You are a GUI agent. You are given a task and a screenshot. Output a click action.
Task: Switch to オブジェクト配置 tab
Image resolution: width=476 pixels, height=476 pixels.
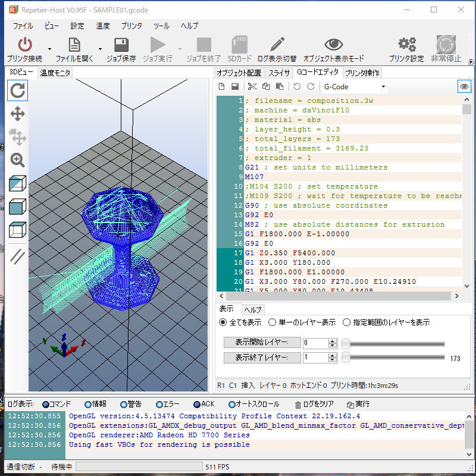click(239, 73)
